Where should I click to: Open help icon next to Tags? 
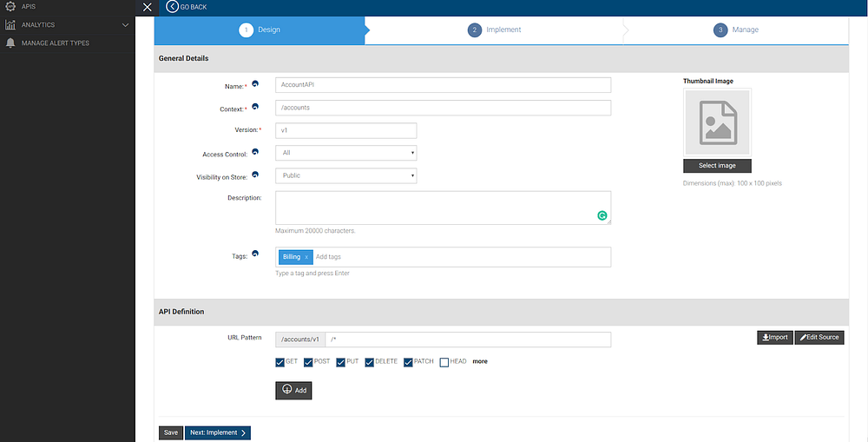[255, 253]
